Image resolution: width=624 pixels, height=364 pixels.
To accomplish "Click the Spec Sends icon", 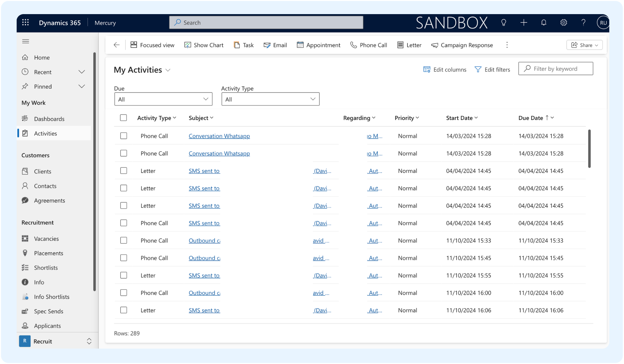I will [x=25, y=311].
